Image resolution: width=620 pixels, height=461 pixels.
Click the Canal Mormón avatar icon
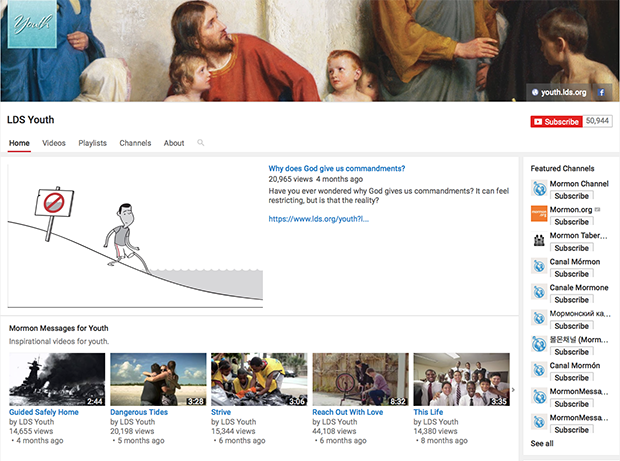539,370
